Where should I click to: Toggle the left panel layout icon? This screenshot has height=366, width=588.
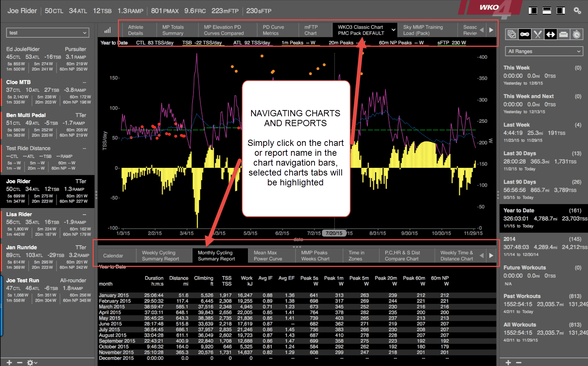tap(533, 11)
